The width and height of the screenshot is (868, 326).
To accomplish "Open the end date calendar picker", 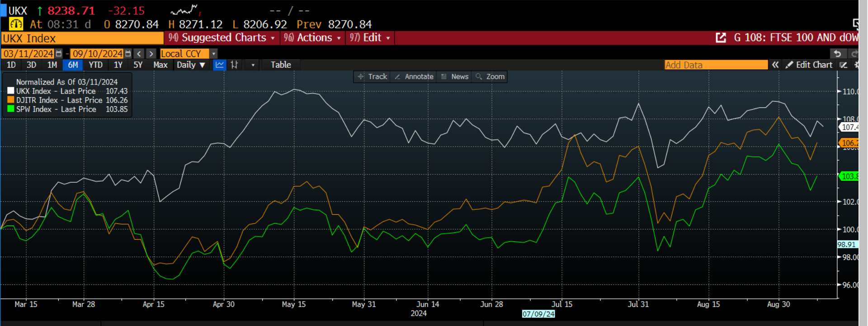I will coord(128,54).
